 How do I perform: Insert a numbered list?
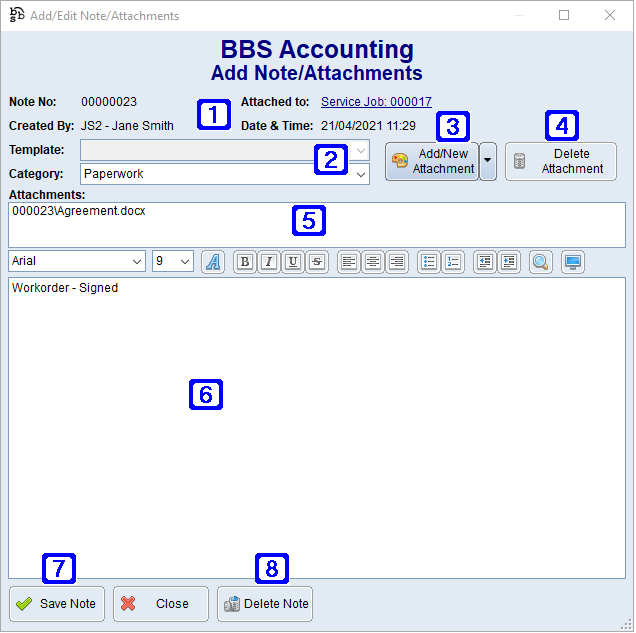(x=453, y=262)
